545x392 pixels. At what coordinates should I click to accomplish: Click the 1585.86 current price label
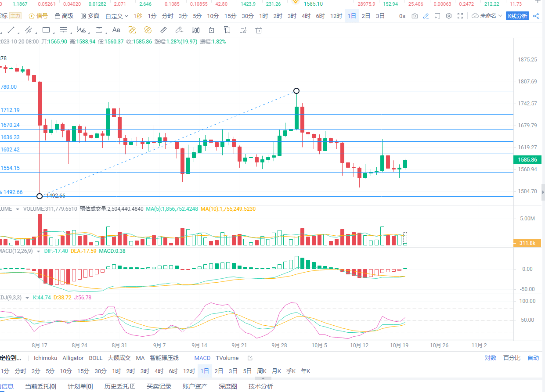[527, 160]
